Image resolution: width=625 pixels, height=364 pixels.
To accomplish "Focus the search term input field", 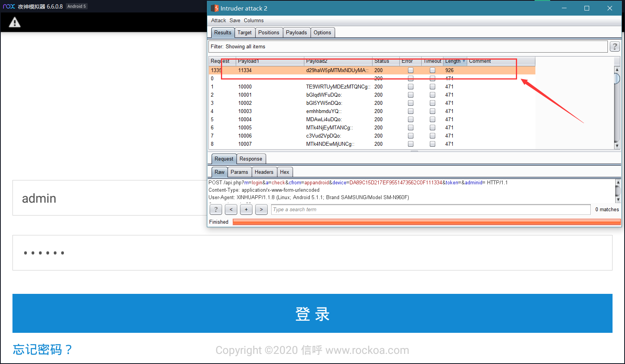I will (431, 209).
